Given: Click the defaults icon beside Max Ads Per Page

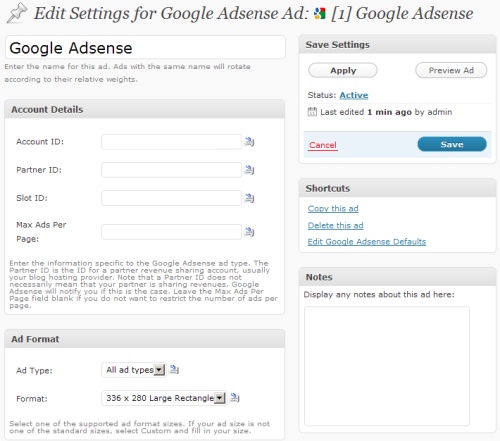Looking at the screenshot, I should pos(249,232).
